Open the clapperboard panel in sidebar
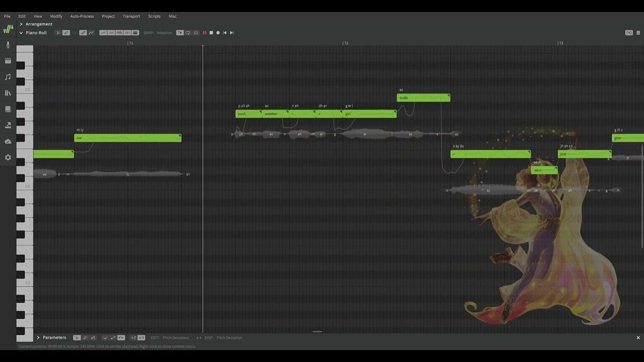Viewport: 644px width, 362px height. [x=8, y=61]
